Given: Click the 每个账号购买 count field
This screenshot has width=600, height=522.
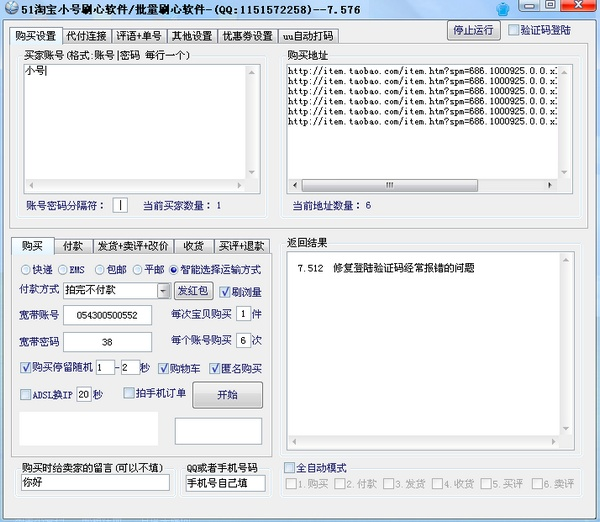Looking at the screenshot, I should 243,340.
